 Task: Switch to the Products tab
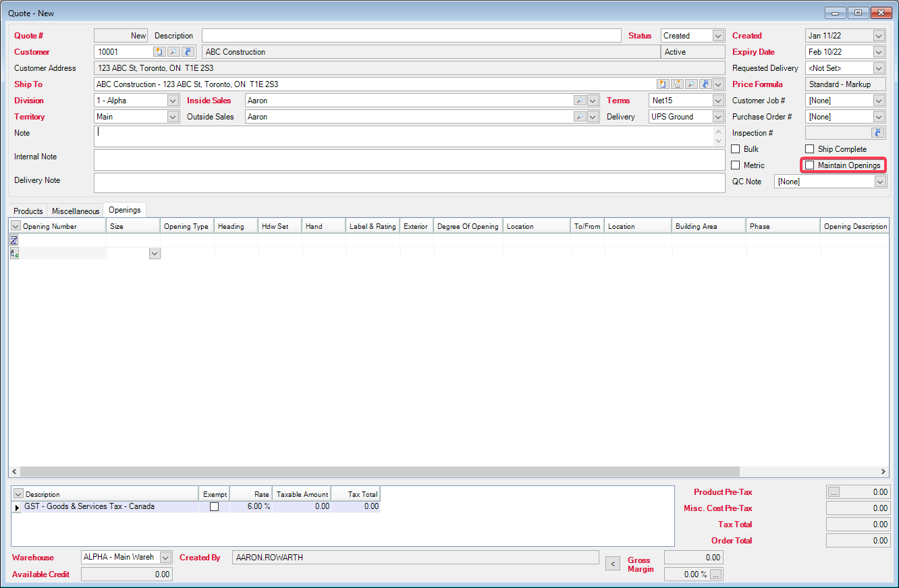pos(28,211)
